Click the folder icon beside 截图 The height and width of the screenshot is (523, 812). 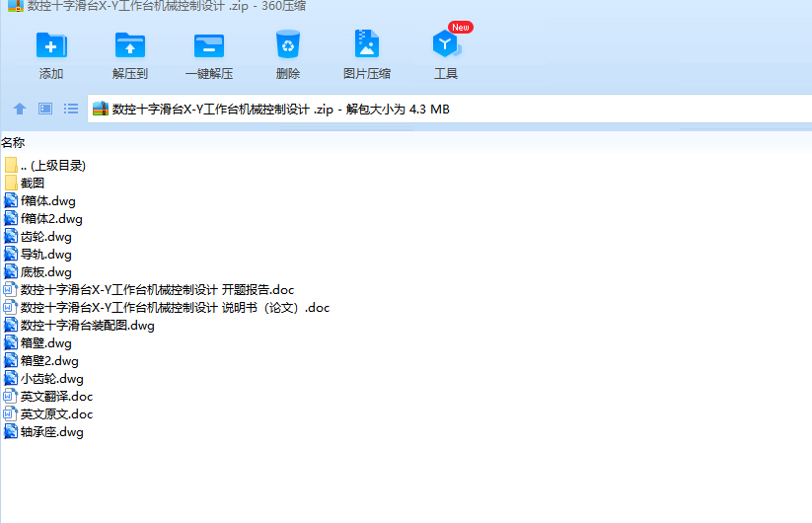click(x=11, y=183)
